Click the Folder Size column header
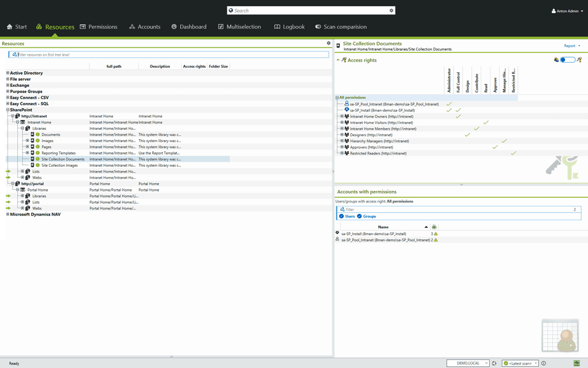 (x=218, y=66)
